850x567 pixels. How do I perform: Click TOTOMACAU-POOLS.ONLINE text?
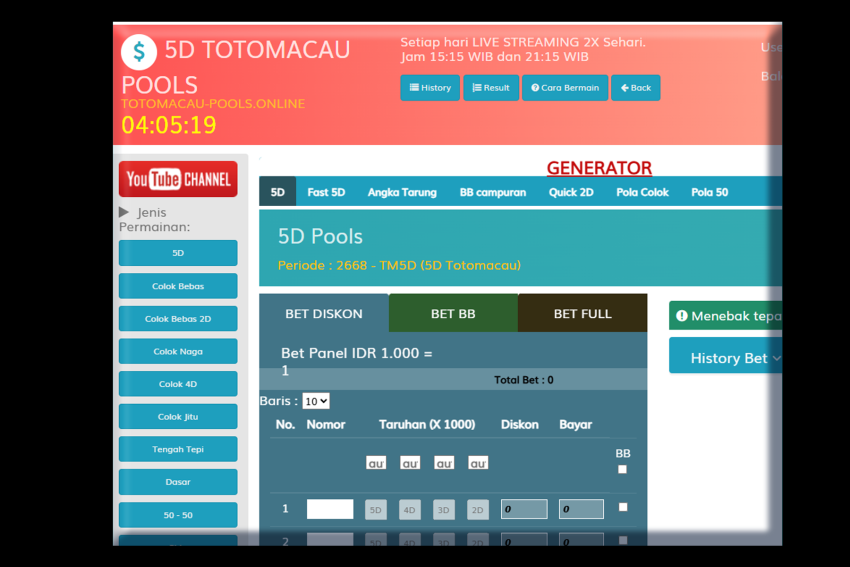pyautogui.click(x=213, y=104)
